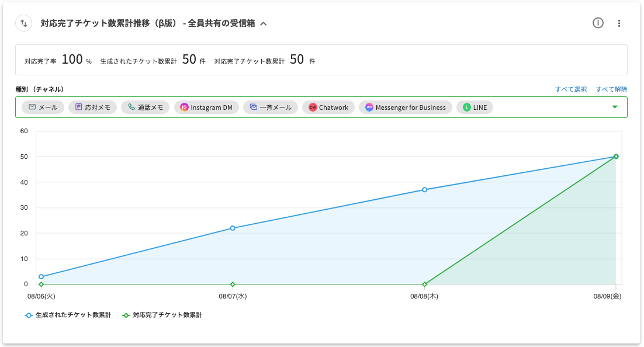Click the 一斉メール channel chip
644x347 pixels.
(x=271, y=107)
